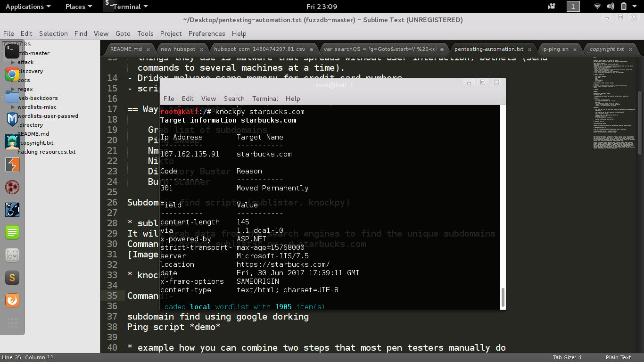Click the screen recorder icon in top bar

click(x=552, y=7)
